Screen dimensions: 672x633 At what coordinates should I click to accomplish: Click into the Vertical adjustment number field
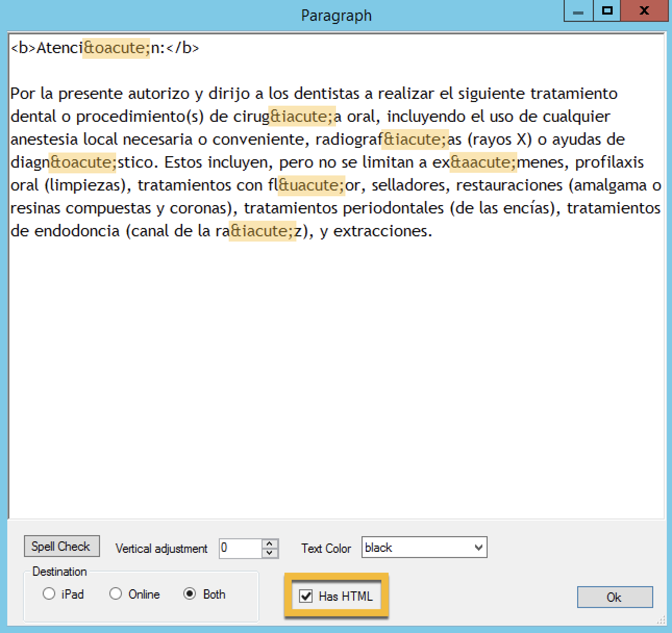pos(240,548)
